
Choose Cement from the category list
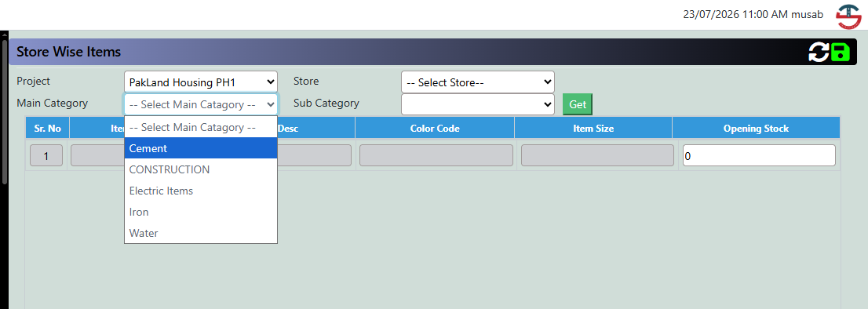pyautogui.click(x=200, y=148)
